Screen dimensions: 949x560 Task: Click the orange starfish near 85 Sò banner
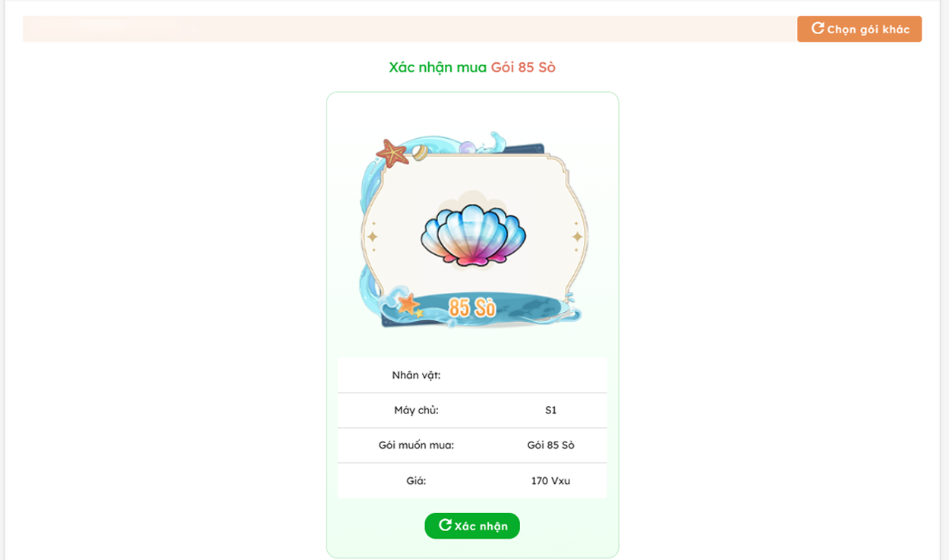pos(408,305)
